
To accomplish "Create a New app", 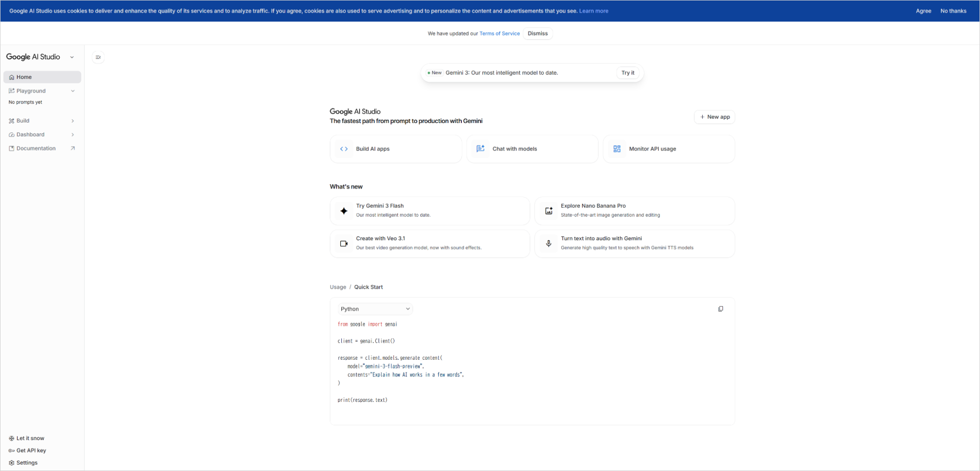I will [x=714, y=117].
